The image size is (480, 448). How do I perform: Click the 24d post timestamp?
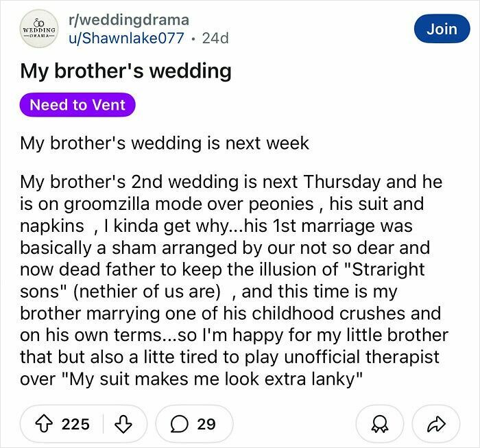[x=215, y=38]
